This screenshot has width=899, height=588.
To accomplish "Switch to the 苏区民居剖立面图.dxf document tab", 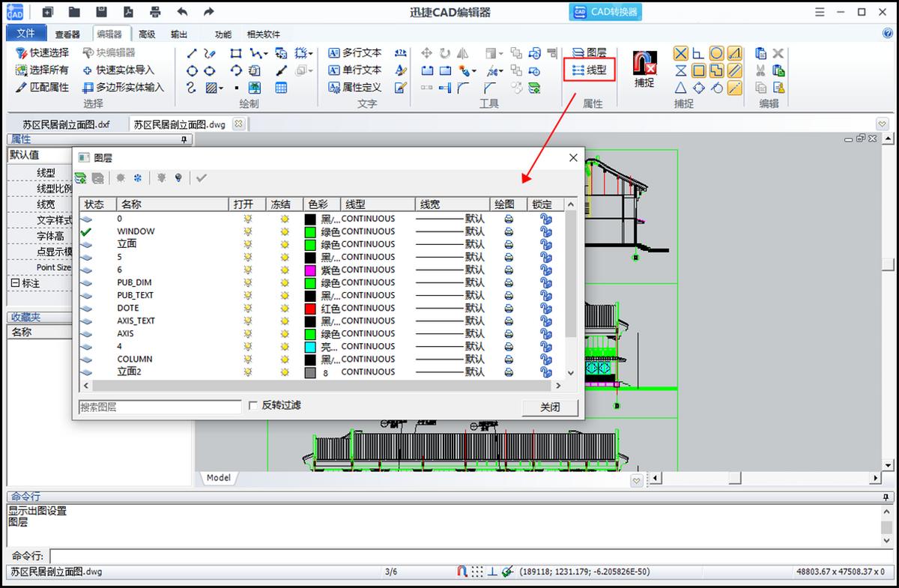I will click(x=66, y=124).
